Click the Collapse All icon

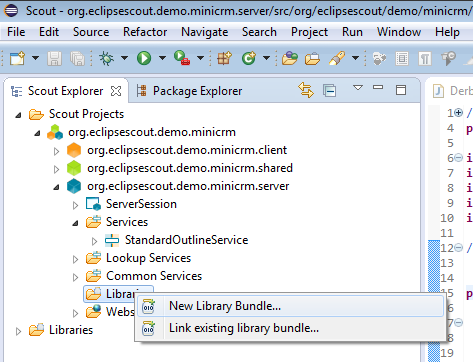[x=329, y=91]
